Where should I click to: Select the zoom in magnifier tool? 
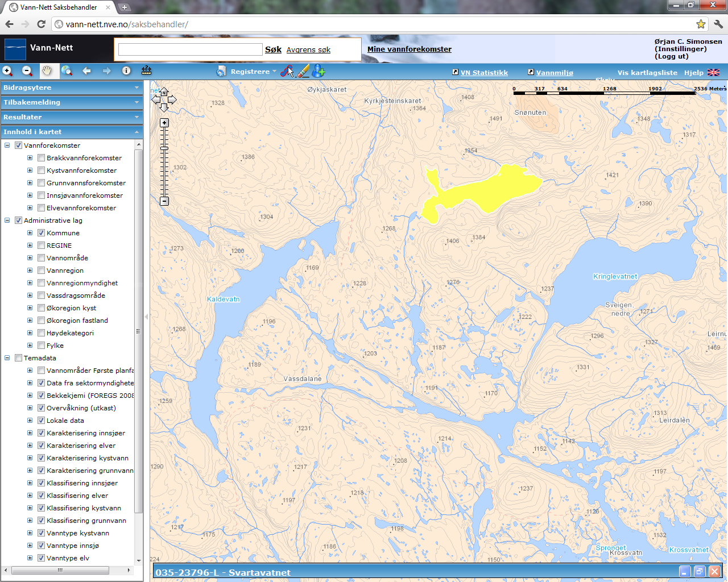coord(7,71)
